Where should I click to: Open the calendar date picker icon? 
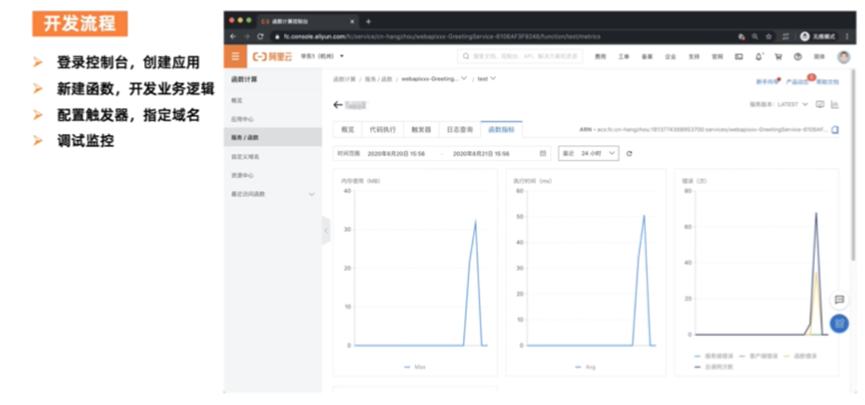tap(543, 153)
